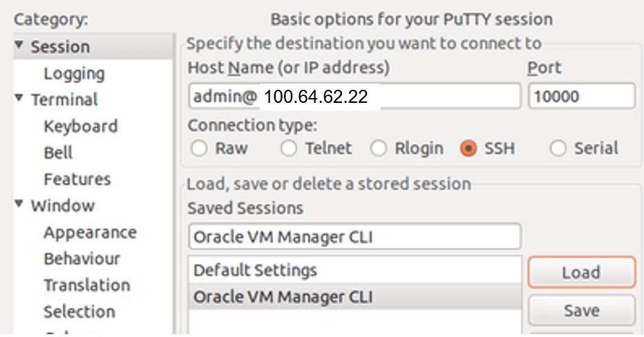This screenshot has height=337, width=644.
Task: Select Rlogin radio button
Action: [x=379, y=148]
